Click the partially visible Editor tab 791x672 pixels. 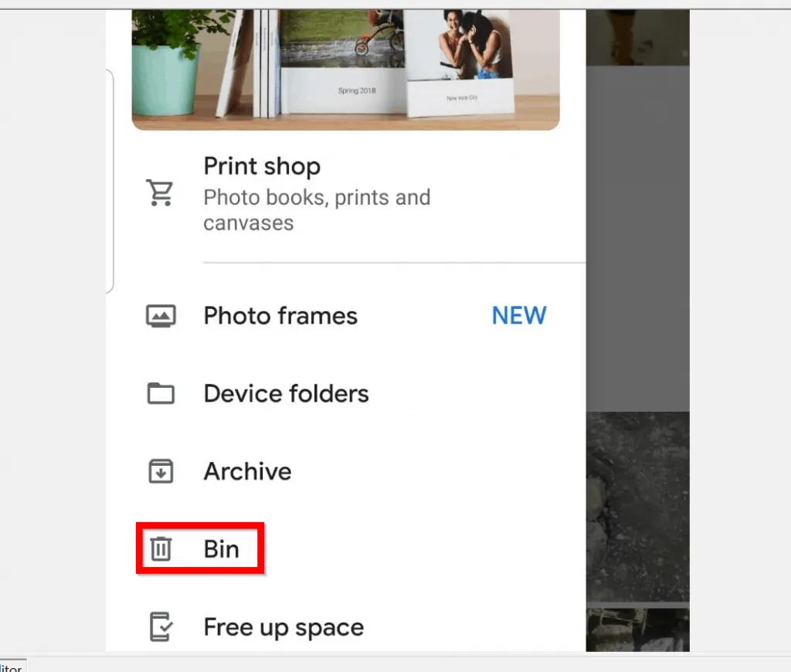click(12, 666)
